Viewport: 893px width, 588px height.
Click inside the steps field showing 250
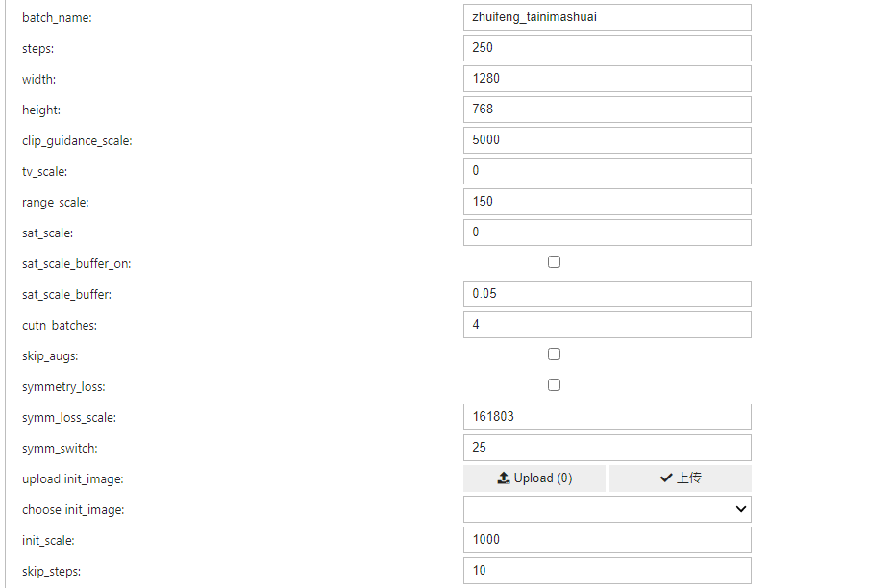pos(607,48)
